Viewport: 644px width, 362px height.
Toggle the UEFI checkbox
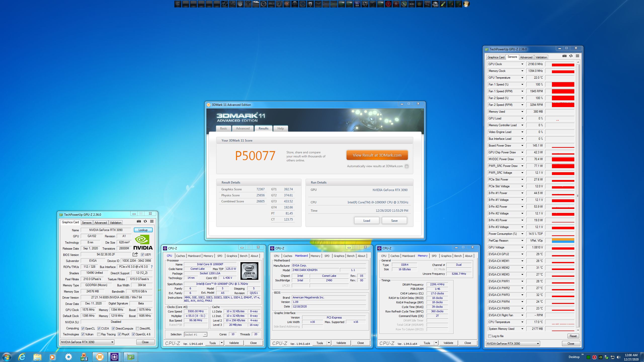click(x=142, y=254)
